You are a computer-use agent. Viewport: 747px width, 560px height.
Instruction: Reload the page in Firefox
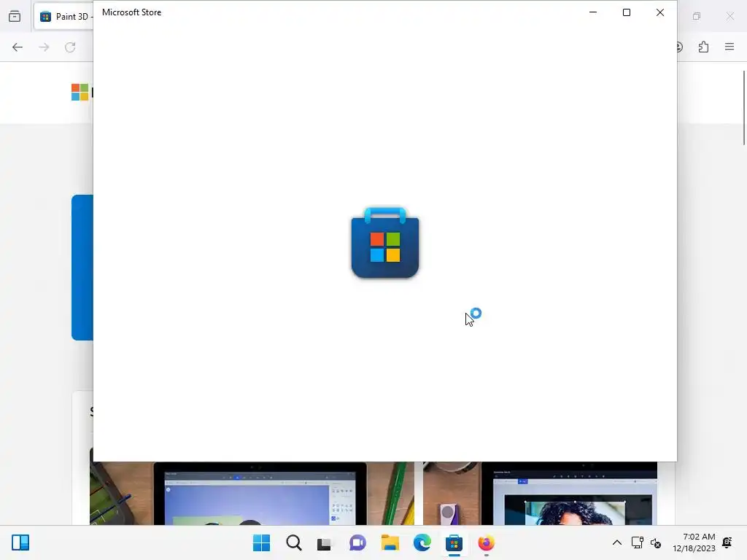point(70,47)
